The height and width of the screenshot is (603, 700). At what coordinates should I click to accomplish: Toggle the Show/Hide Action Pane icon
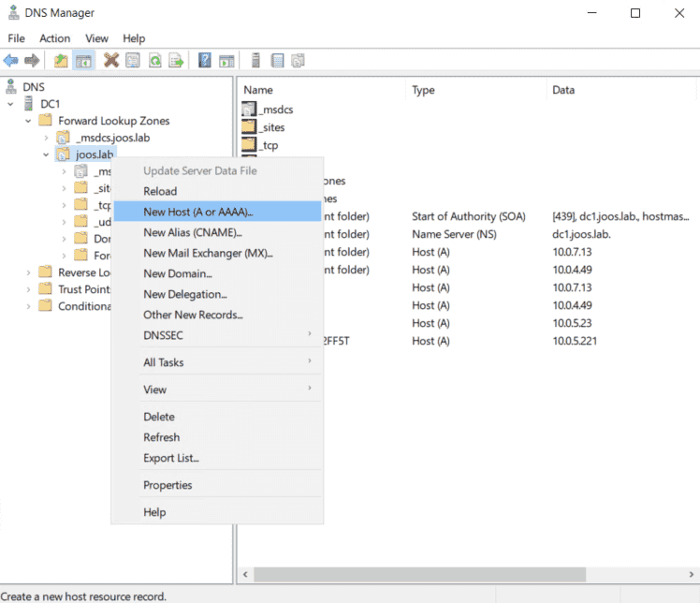coord(226,60)
